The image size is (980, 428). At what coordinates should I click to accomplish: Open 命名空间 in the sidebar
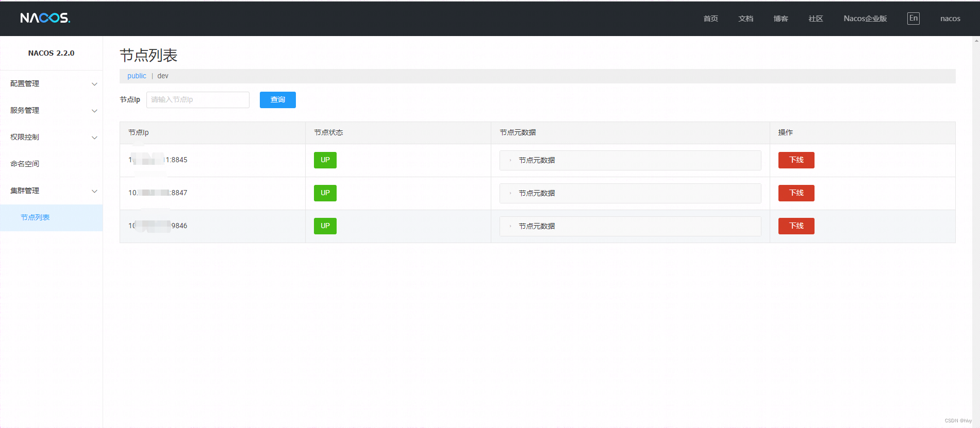[x=25, y=164]
